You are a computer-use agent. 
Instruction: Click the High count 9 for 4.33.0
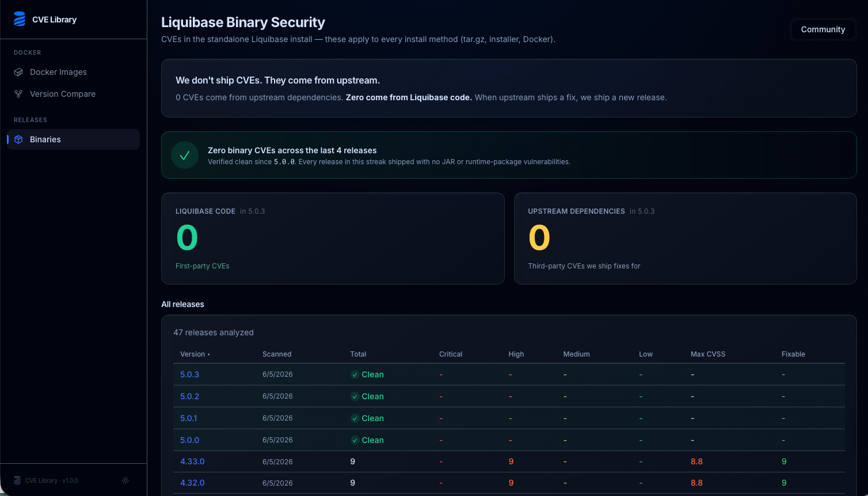pos(511,461)
